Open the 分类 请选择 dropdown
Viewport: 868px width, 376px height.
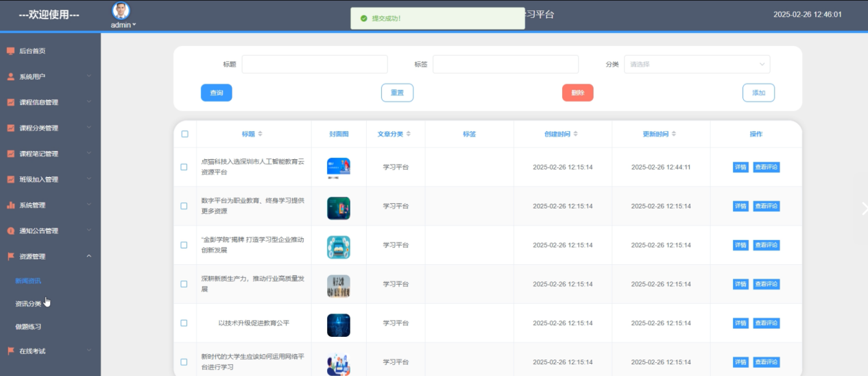click(697, 64)
